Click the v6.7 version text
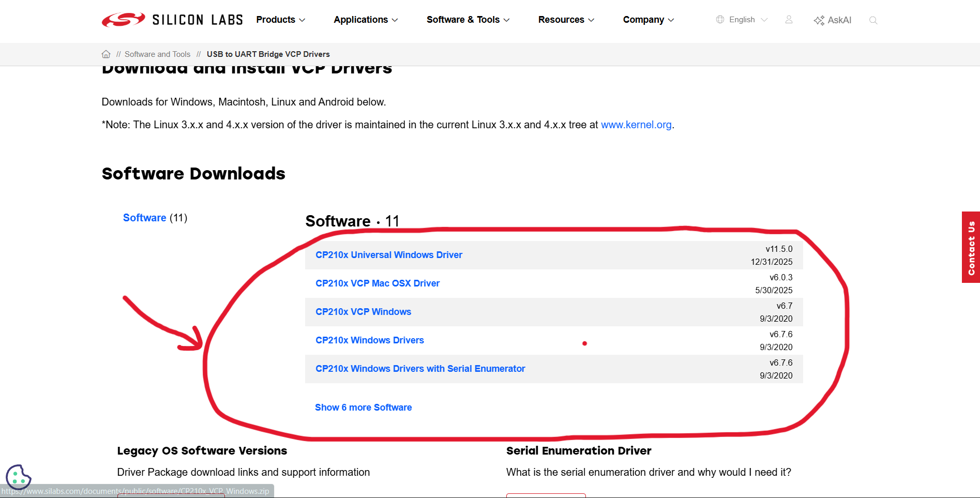Viewport: 980px width, 498px height. coord(785,306)
